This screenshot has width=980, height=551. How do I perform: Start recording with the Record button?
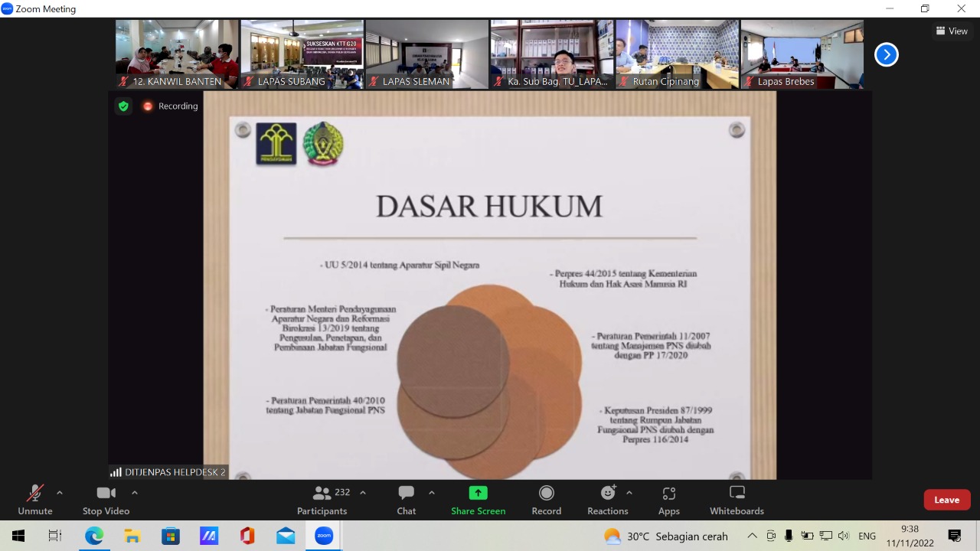pyautogui.click(x=546, y=500)
